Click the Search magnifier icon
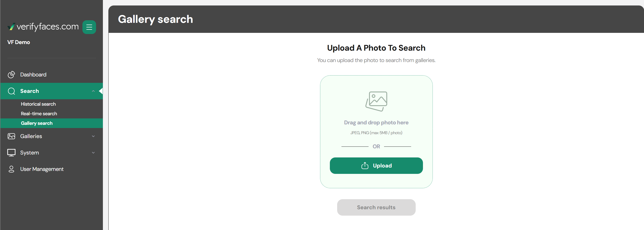Image resolution: width=644 pixels, height=230 pixels. point(11,91)
